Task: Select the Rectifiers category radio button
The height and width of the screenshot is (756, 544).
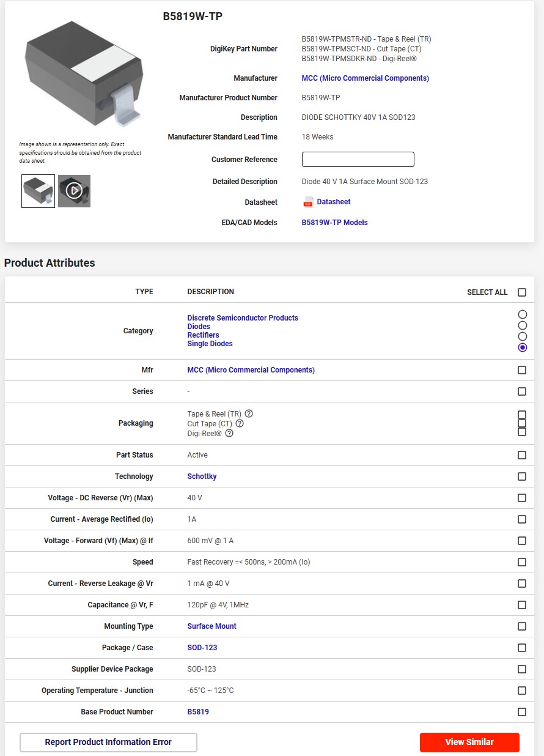Action: point(522,336)
